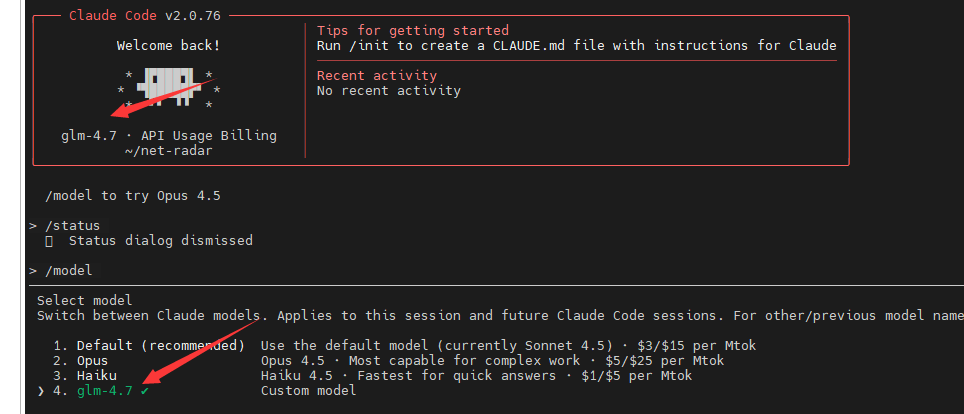Click the /model to try Opus 4.5 hint

(x=133, y=196)
